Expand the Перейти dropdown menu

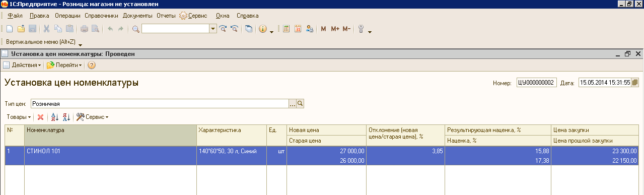point(64,65)
